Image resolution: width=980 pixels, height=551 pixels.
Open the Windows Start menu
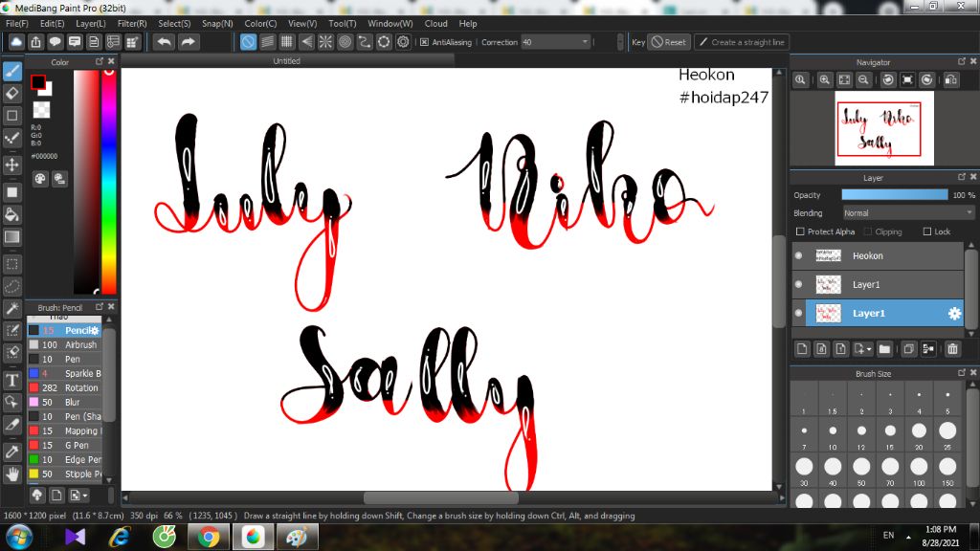tap(19, 537)
